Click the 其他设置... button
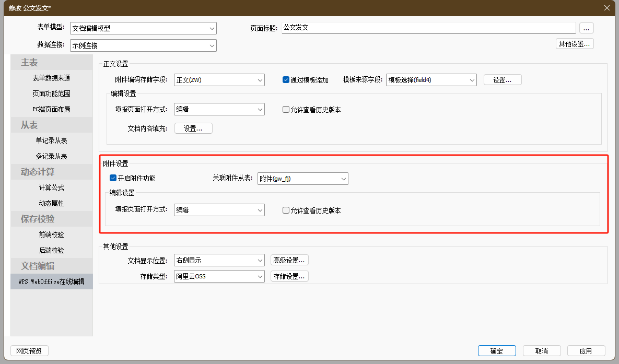The height and width of the screenshot is (364, 619). [574, 44]
